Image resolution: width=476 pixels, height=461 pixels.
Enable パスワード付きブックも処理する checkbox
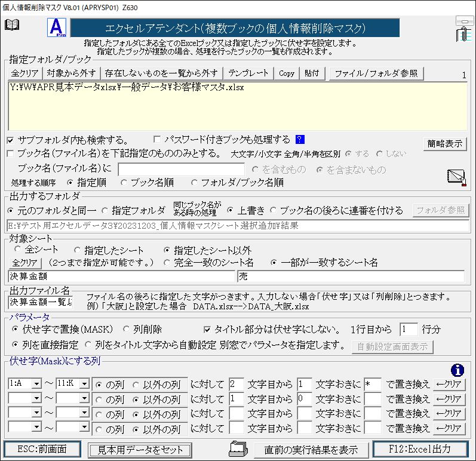[x=158, y=140]
